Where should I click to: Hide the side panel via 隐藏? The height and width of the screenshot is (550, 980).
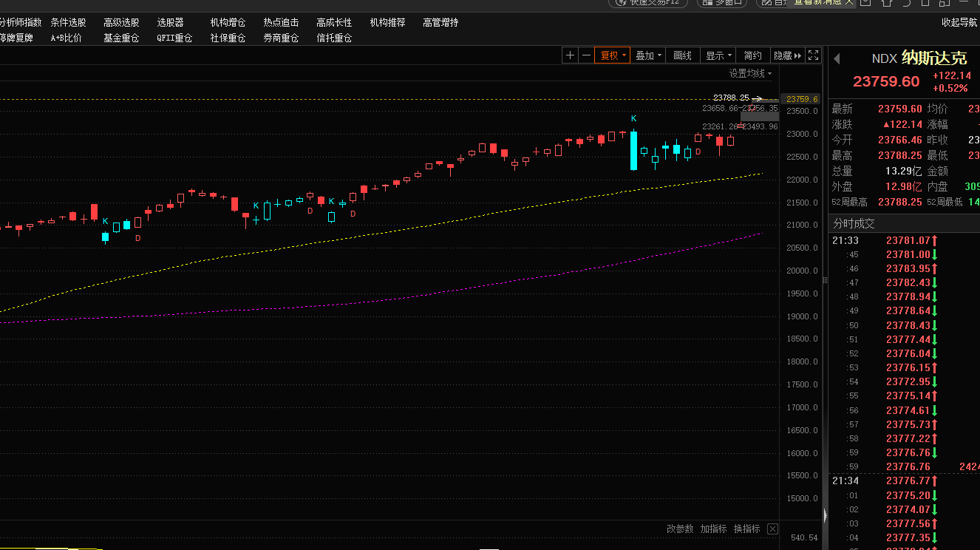pyautogui.click(x=786, y=55)
